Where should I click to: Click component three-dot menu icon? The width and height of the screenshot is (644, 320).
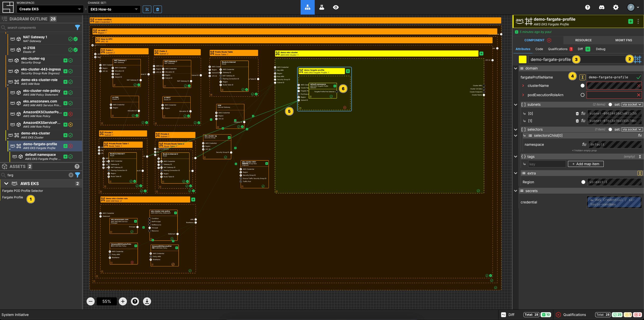pyautogui.click(x=638, y=21)
